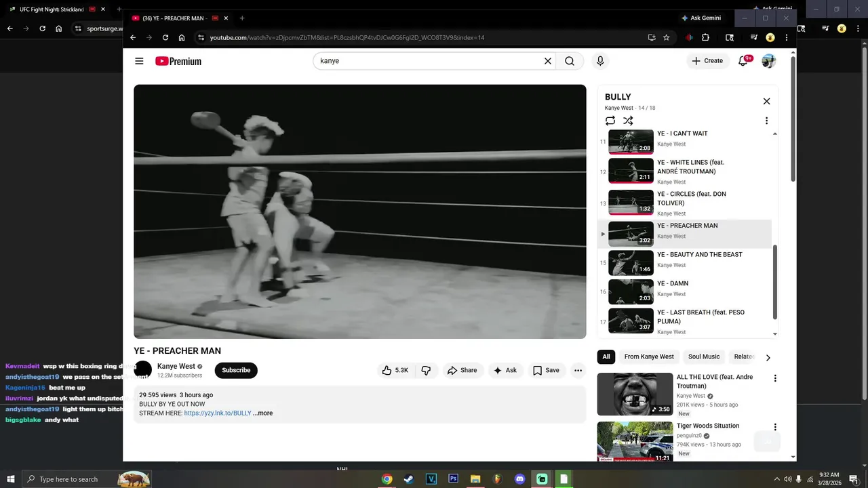
Task: Open ALL THE LOVE video thumbnail
Action: (635, 394)
